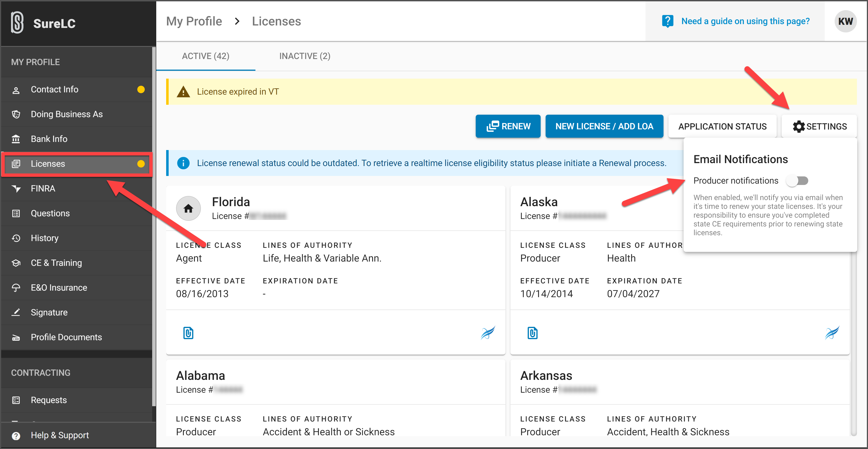Click the History clock icon
This screenshot has width=868, height=449.
coord(16,238)
